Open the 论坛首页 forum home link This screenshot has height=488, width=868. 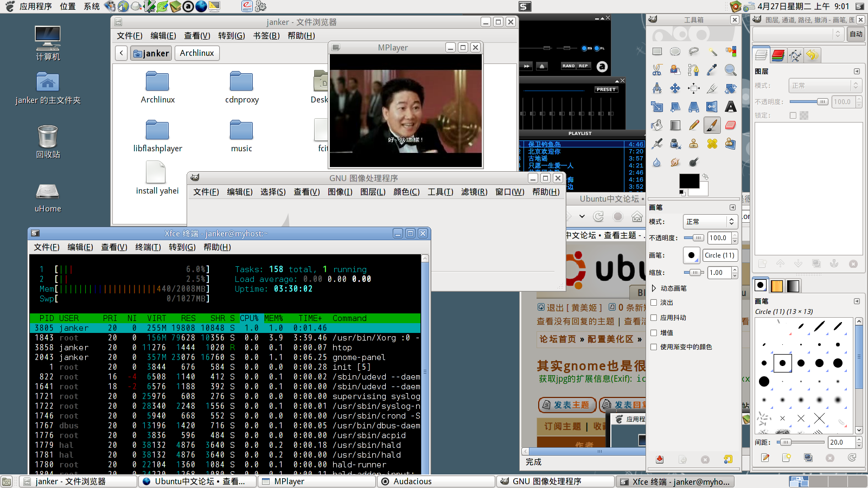[558, 339]
